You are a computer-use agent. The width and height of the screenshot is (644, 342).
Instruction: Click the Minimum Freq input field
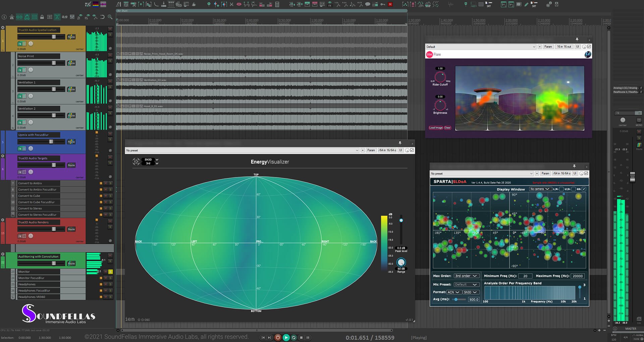(x=525, y=276)
